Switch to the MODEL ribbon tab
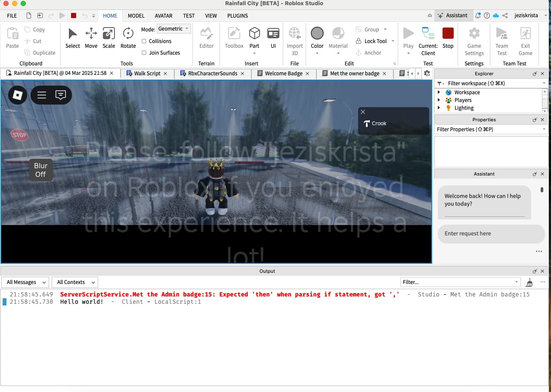 click(x=136, y=15)
